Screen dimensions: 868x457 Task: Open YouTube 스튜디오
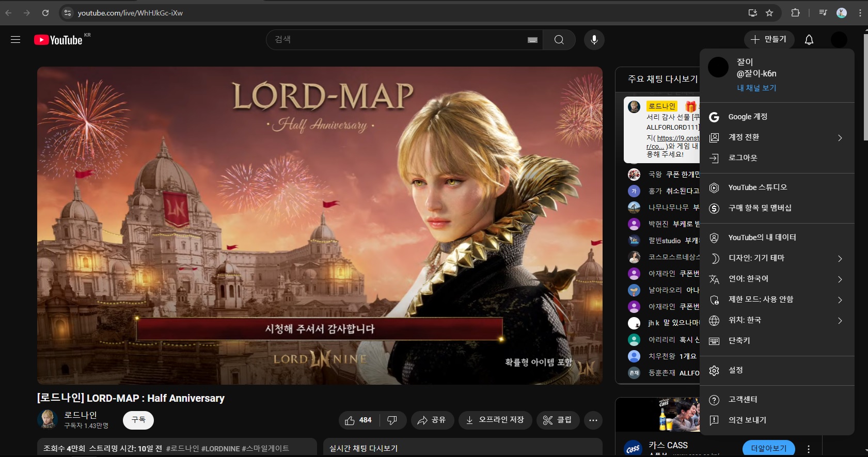pos(777,187)
